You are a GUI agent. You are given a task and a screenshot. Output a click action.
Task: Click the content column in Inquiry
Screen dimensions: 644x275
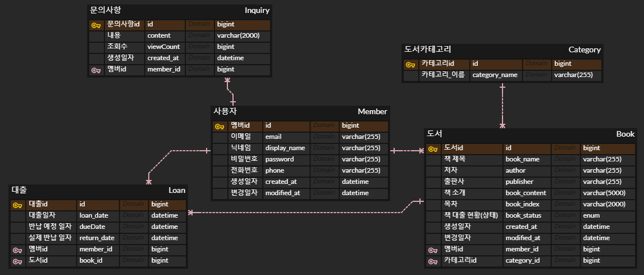point(165,36)
